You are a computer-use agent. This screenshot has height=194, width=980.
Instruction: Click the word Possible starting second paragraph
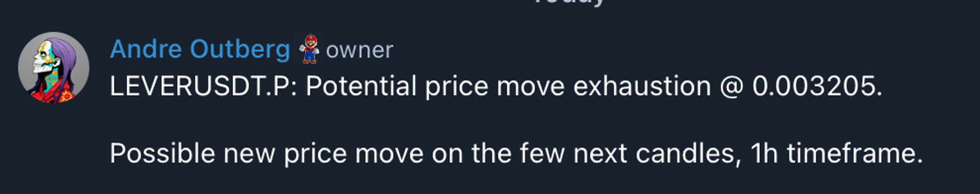coord(162,153)
